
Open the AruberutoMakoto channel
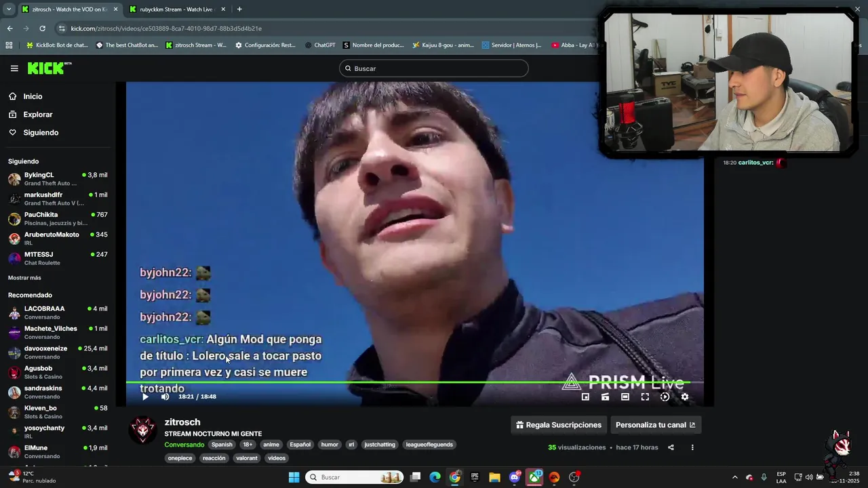[58, 239]
